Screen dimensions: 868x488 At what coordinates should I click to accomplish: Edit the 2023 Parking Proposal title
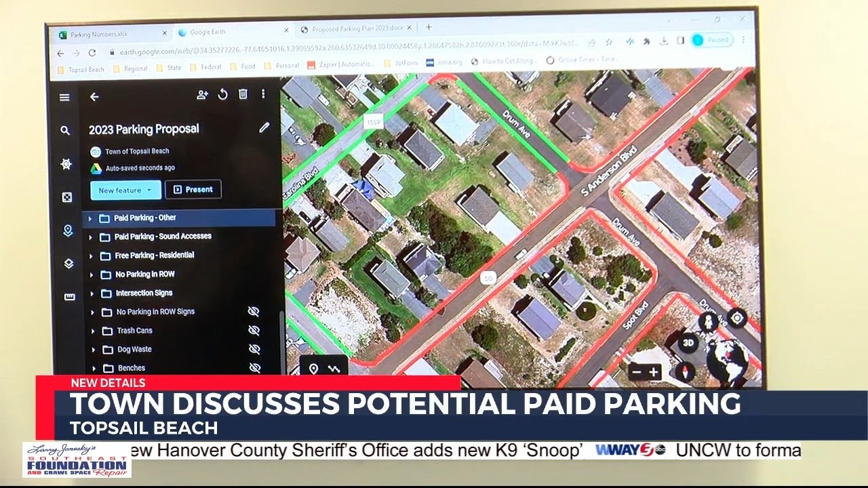pos(264,127)
